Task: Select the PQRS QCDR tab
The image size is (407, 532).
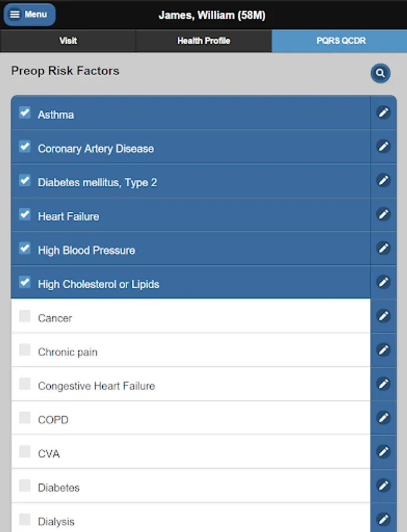Action: coord(340,41)
